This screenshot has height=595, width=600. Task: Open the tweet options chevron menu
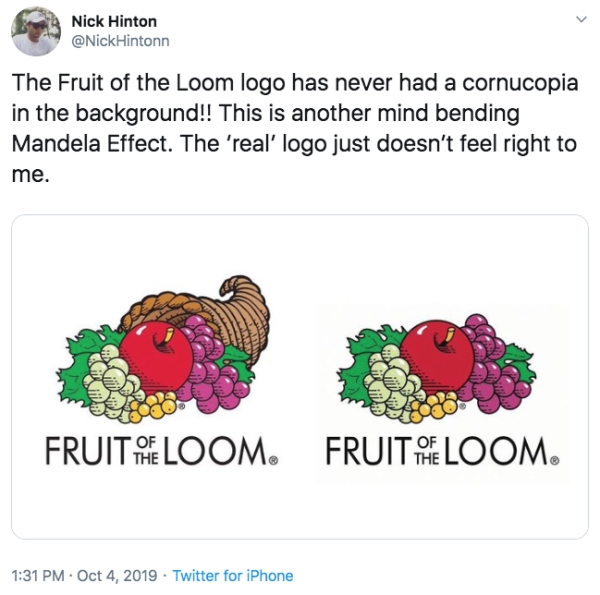(x=577, y=20)
